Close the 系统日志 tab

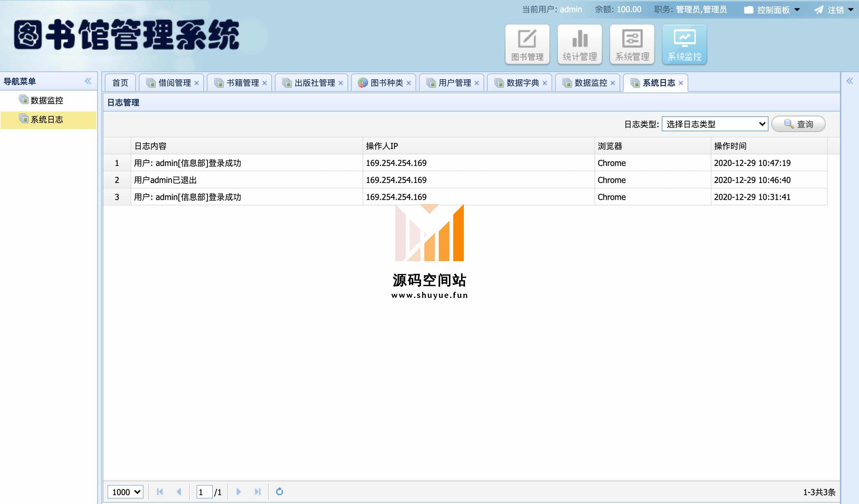click(x=681, y=83)
